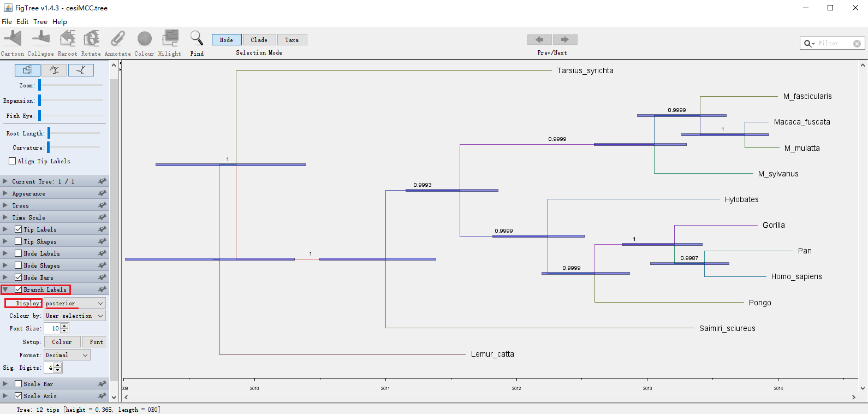This screenshot has height=414, width=868.
Task: Click the Cartoon toolbar icon
Action: (x=13, y=39)
